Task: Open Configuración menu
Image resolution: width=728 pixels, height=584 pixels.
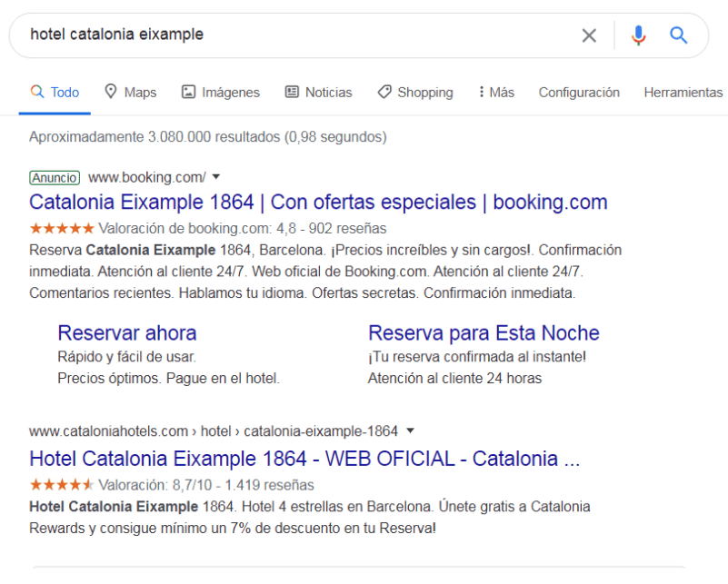Action: coord(579,93)
